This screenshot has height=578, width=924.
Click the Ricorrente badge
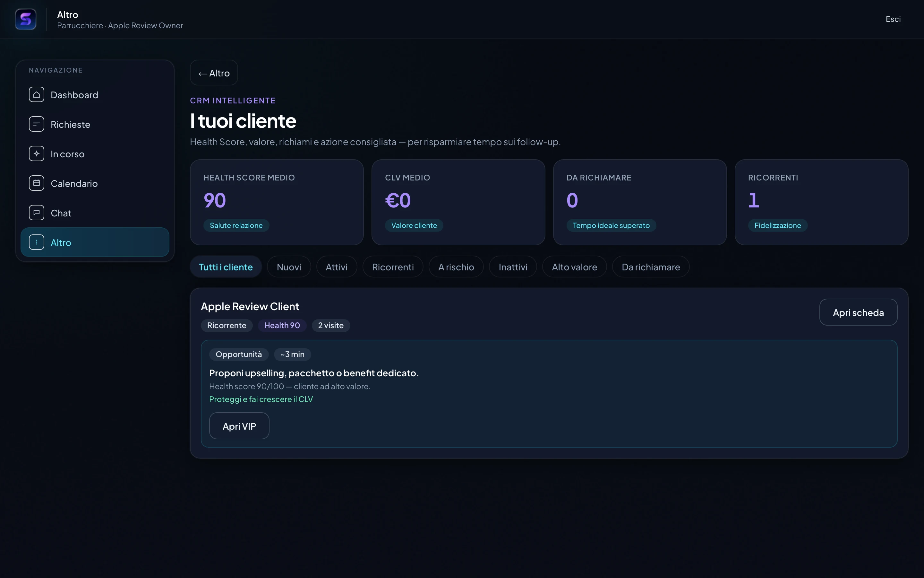tap(227, 325)
